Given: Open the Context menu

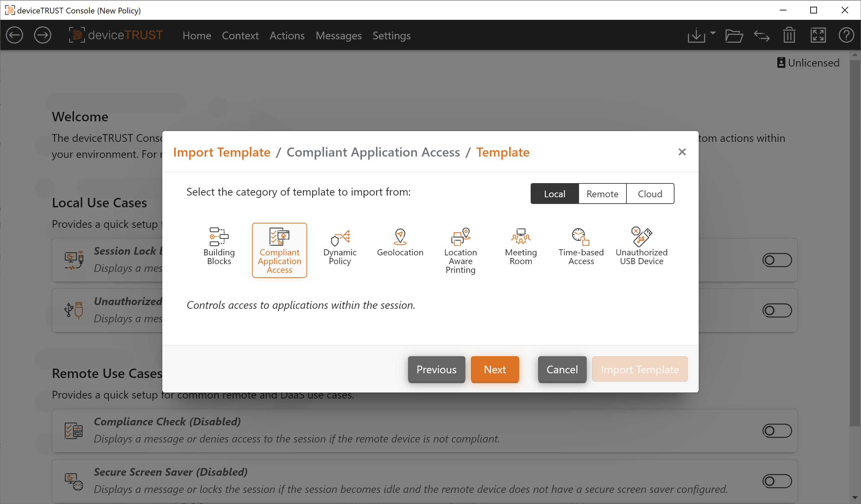Looking at the screenshot, I should 240,36.
